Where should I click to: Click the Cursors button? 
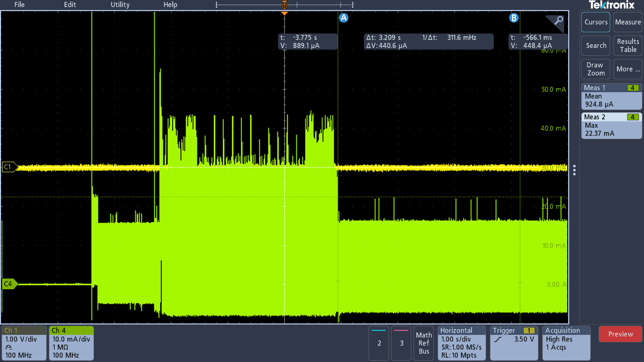[x=596, y=22]
